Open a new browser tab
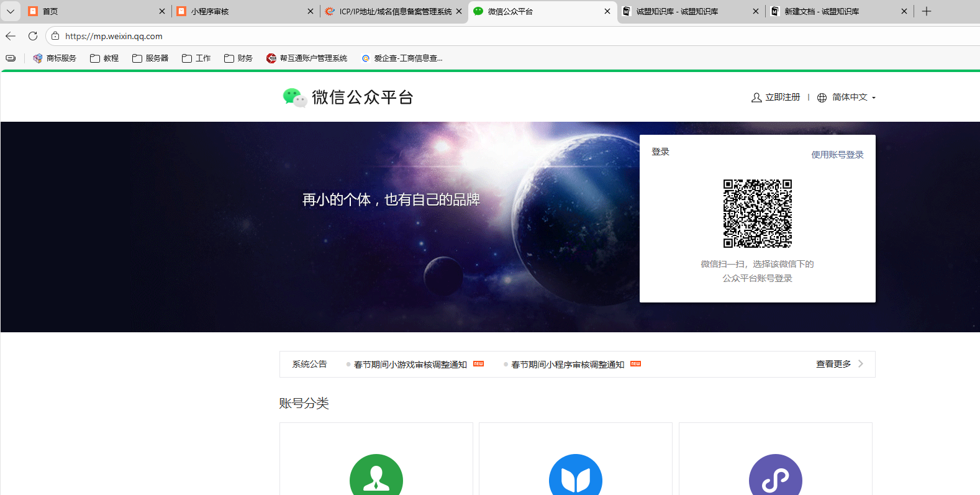This screenshot has width=980, height=495. coord(927,11)
